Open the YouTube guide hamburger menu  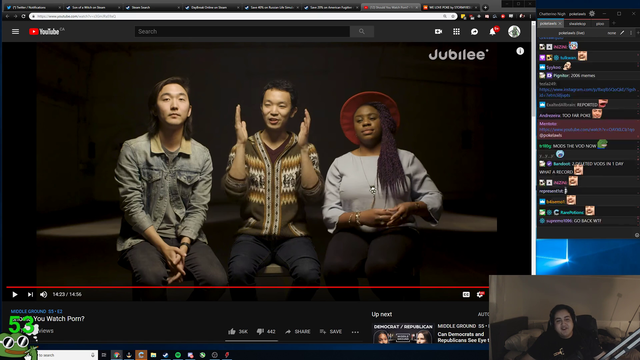click(x=15, y=31)
